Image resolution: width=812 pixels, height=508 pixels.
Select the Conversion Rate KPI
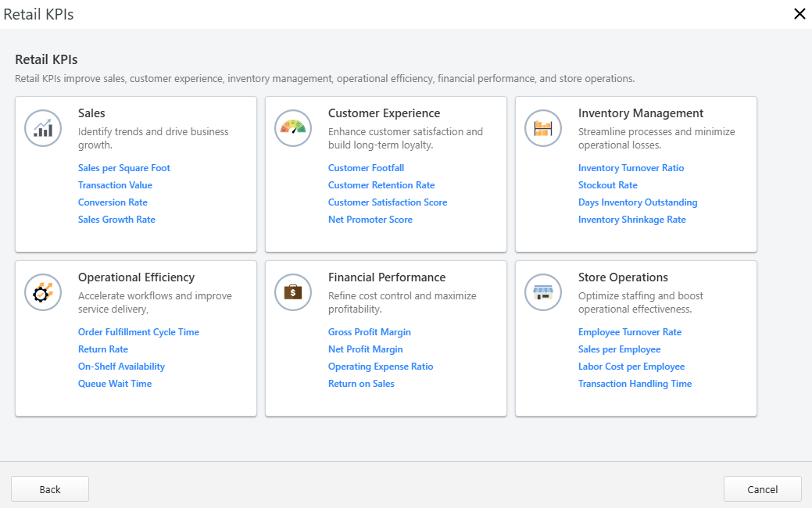click(113, 202)
